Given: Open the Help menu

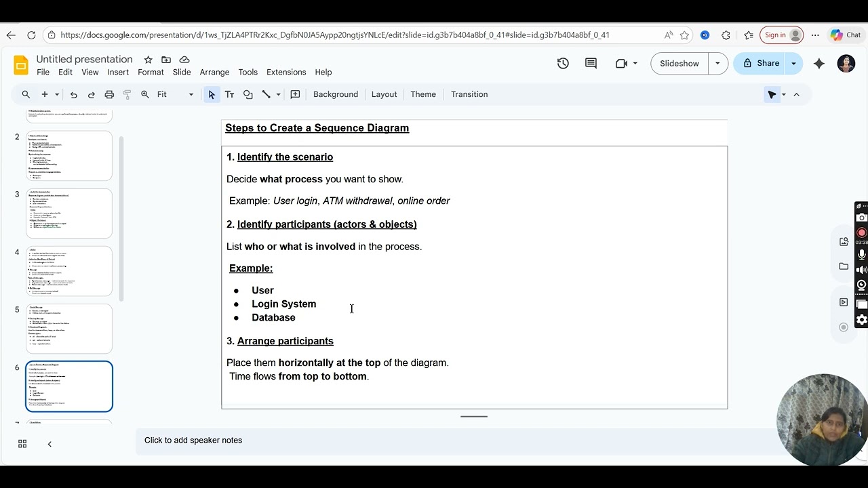Looking at the screenshot, I should (x=323, y=72).
